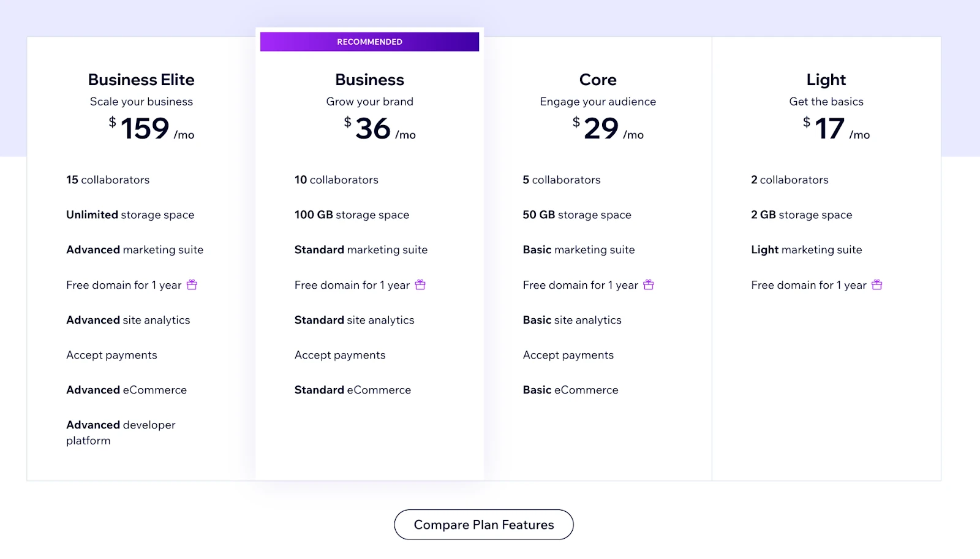
Task: Select the Business Elite plan title
Action: pyautogui.click(x=141, y=80)
